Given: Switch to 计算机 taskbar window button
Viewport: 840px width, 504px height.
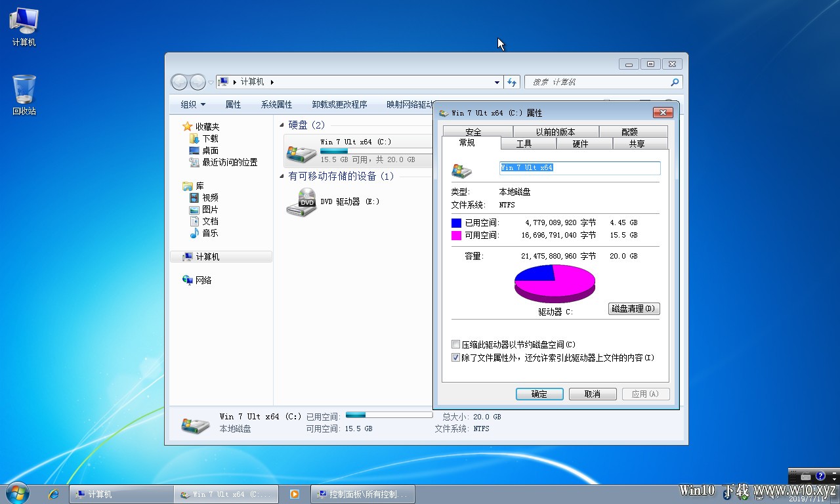Looking at the screenshot, I should point(121,494).
